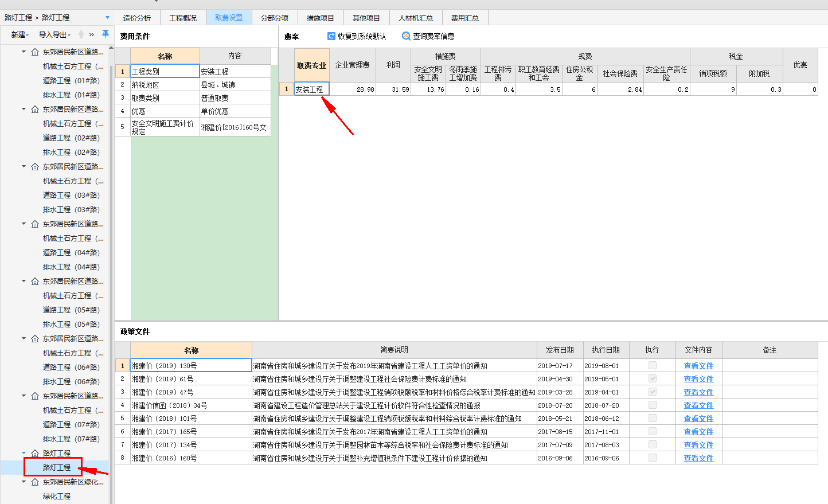Open the 导入导出 dropdown menu
828x504 pixels.
[x=54, y=35]
